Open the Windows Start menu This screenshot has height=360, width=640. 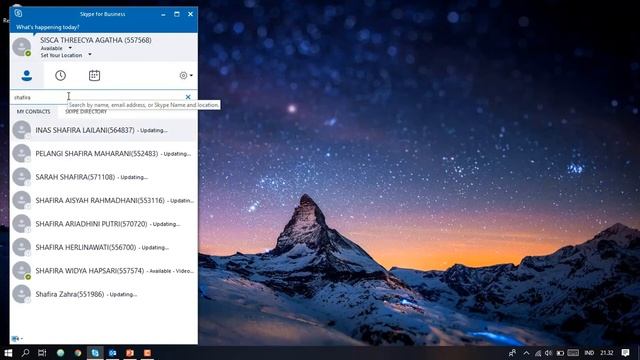point(8,353)
